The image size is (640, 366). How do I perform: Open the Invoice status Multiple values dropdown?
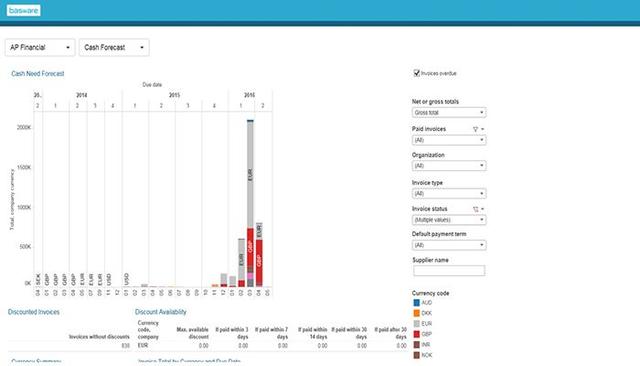click(x=449, y=220)
